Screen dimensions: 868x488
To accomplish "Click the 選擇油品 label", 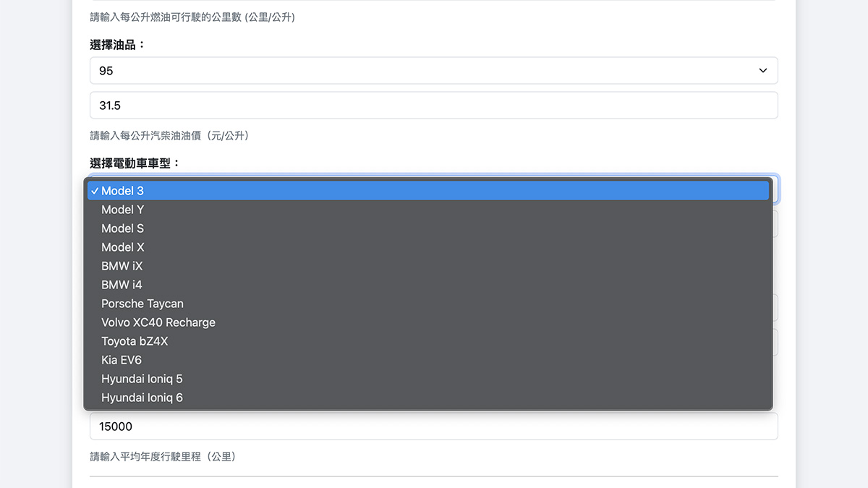I will point(118,45).
